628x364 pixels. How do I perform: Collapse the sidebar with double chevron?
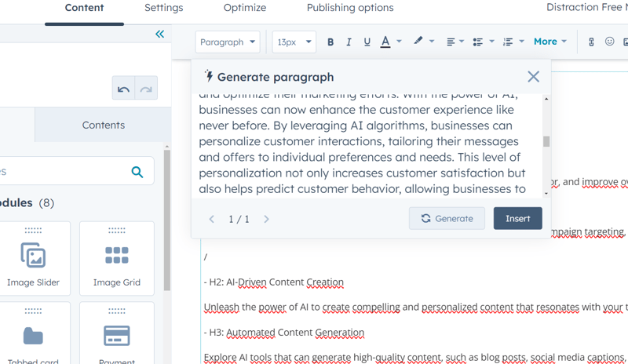(160, 34)
